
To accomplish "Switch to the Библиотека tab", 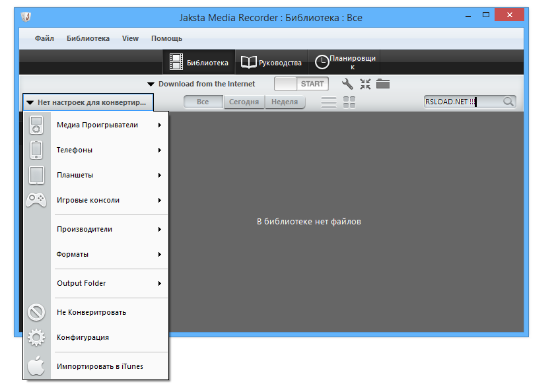I will 199,63.
